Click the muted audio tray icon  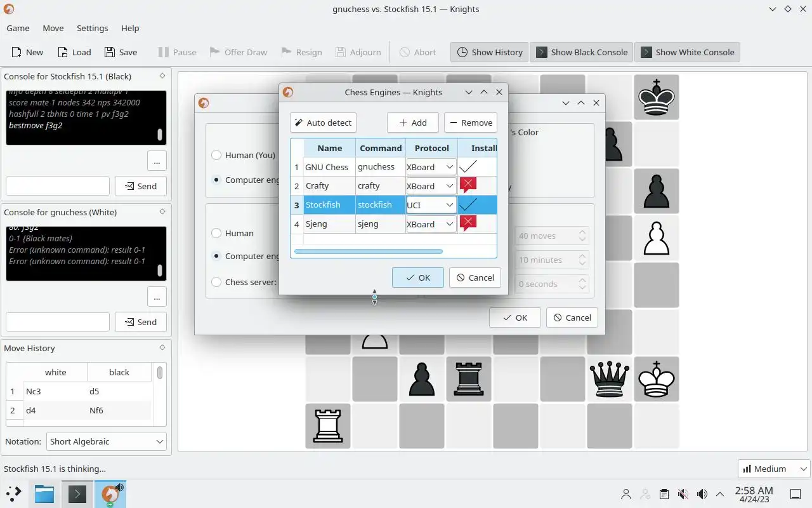(683, 494)
